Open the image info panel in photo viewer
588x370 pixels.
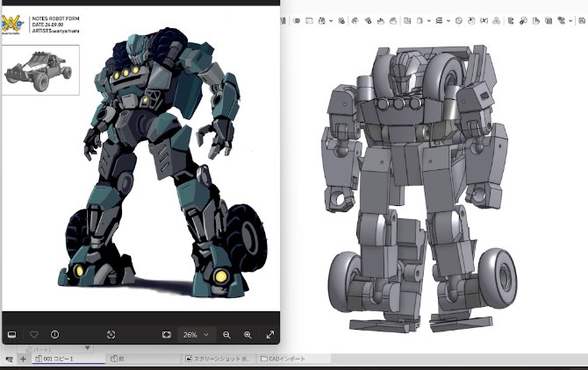pos(54,334)
